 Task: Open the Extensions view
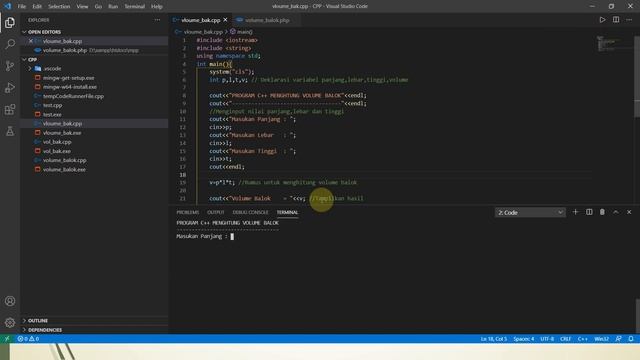pyautogui.click(x=10, y=109)
